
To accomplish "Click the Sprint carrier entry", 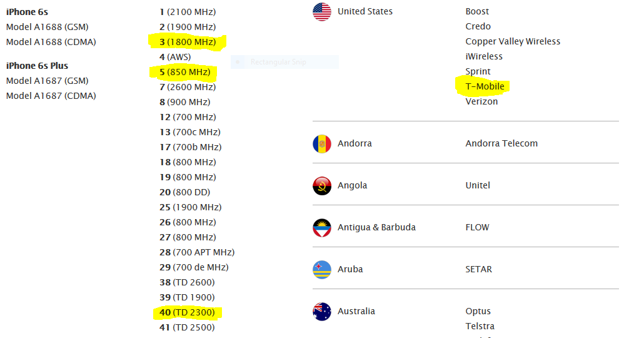I will 478,71.
